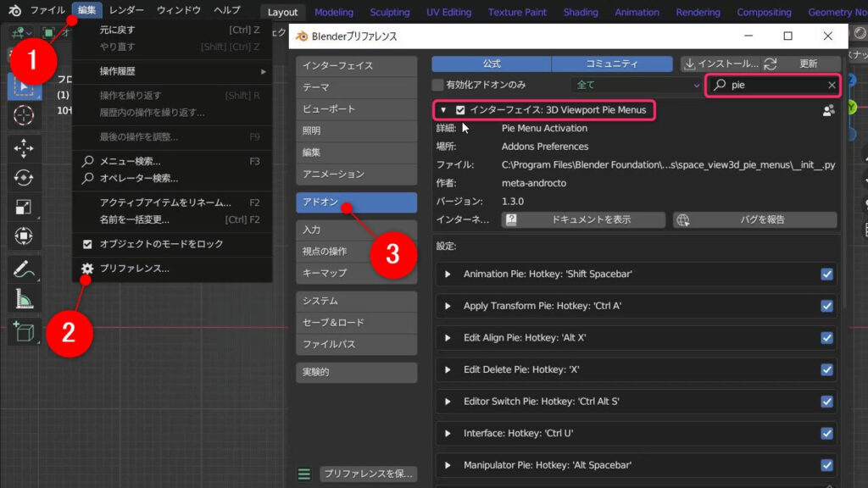Open the ファイル menu
The width and height of the screenshot is (868, 488).
(47, 10)
